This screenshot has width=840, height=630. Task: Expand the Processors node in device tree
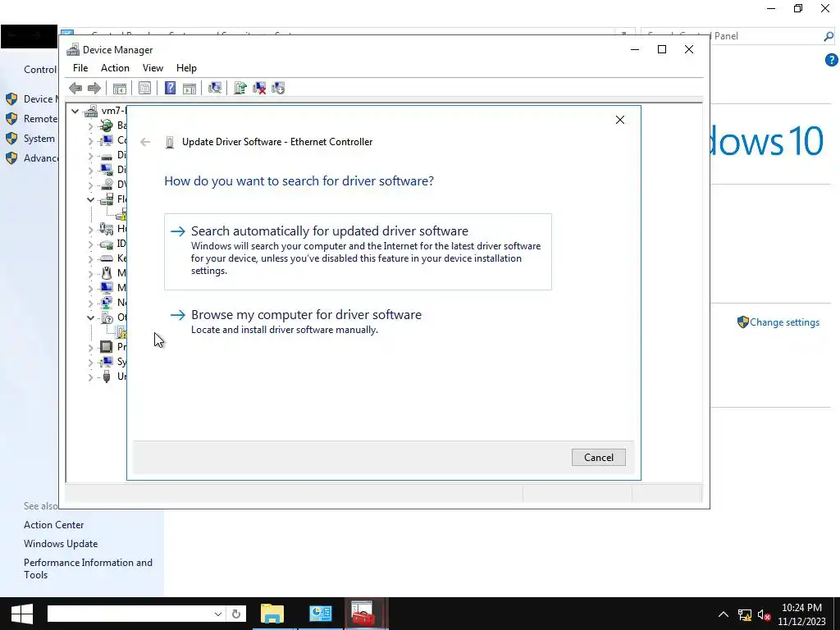[x=90, y=347]
